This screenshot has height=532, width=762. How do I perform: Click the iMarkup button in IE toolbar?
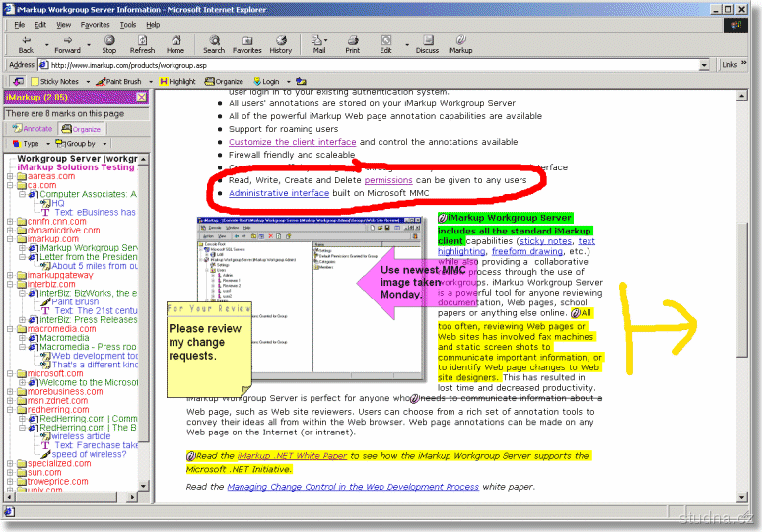pyautogui.click(x=460, y=43)
